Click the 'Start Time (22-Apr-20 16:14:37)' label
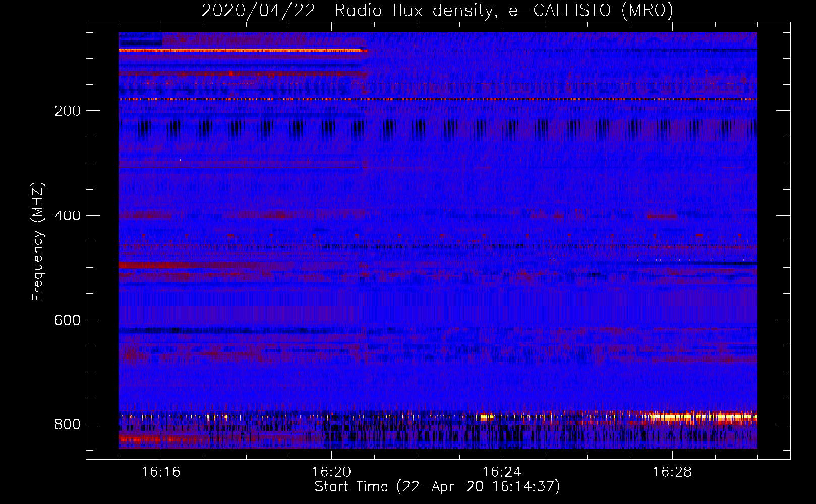816x504 pixels. click(437, 487)
